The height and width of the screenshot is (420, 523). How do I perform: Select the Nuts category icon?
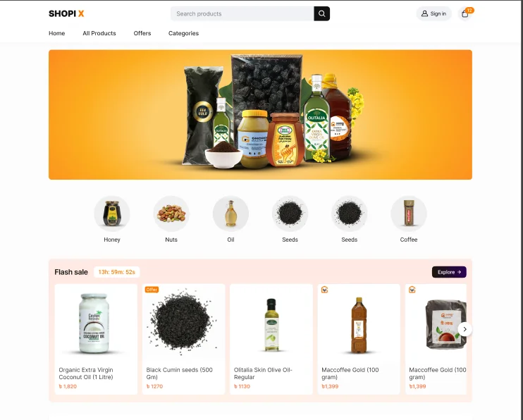coord(171,214)
